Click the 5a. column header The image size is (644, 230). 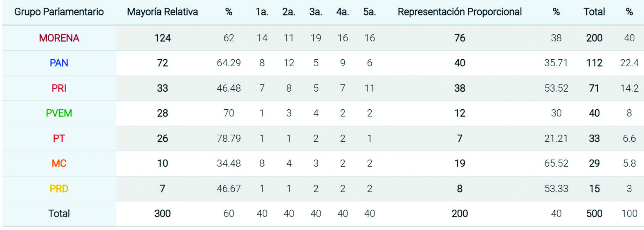[370, 12]
